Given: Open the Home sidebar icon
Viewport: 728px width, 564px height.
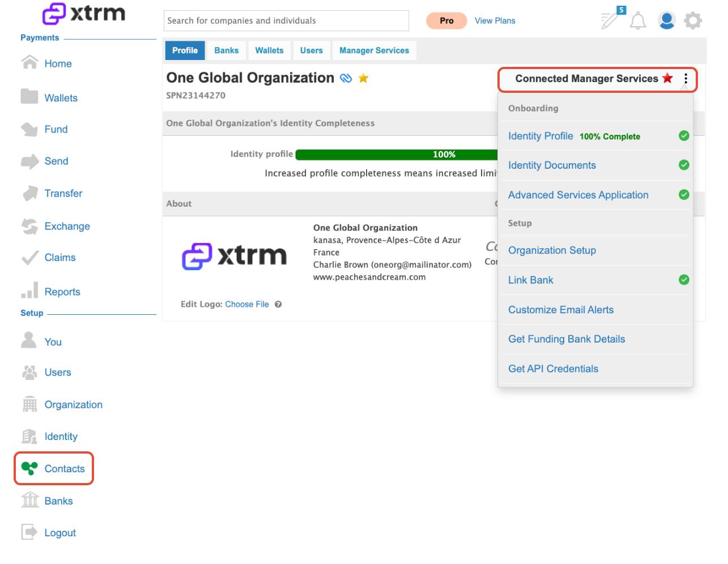Looking at the screenshot, I should point(29,62).
